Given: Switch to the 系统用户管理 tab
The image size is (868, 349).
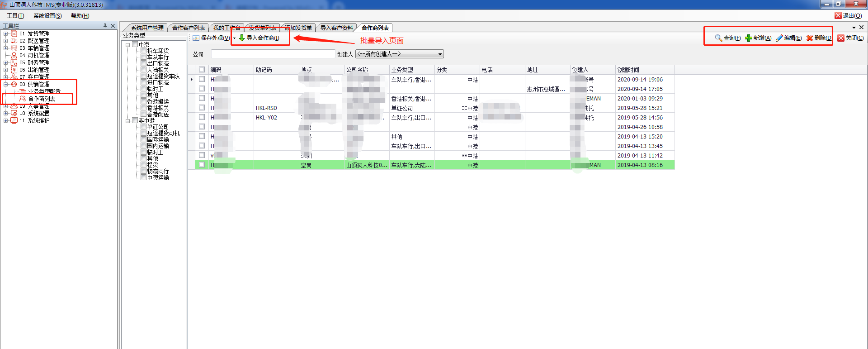Looking at the screenshot, I should [x=147, y=28].
